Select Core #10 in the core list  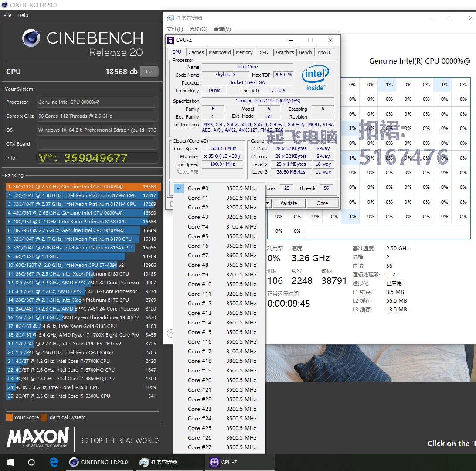(x=219, y=284)
